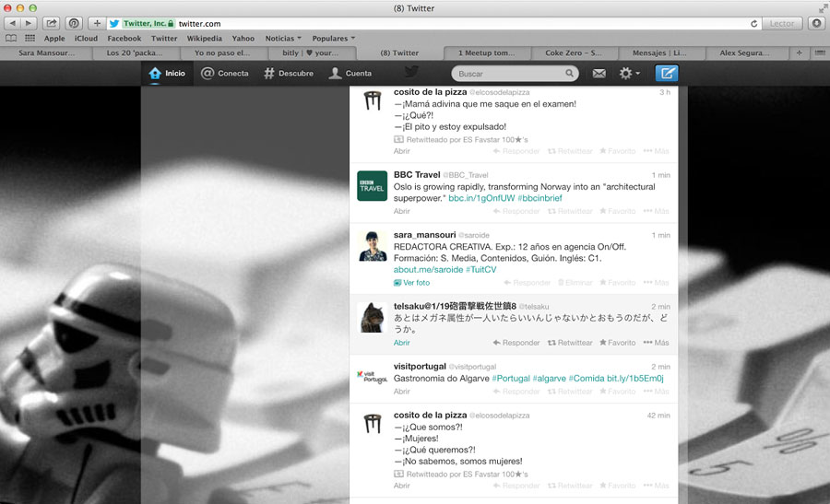The height and width of the screenshot is (504, 830).
Task: Click Ver foto on sara_mansouri tweet
Action: click(x=412, y=283)
